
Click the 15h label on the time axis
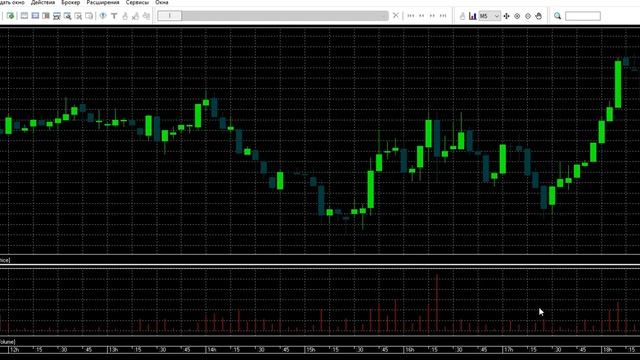(x=310, y=350)
